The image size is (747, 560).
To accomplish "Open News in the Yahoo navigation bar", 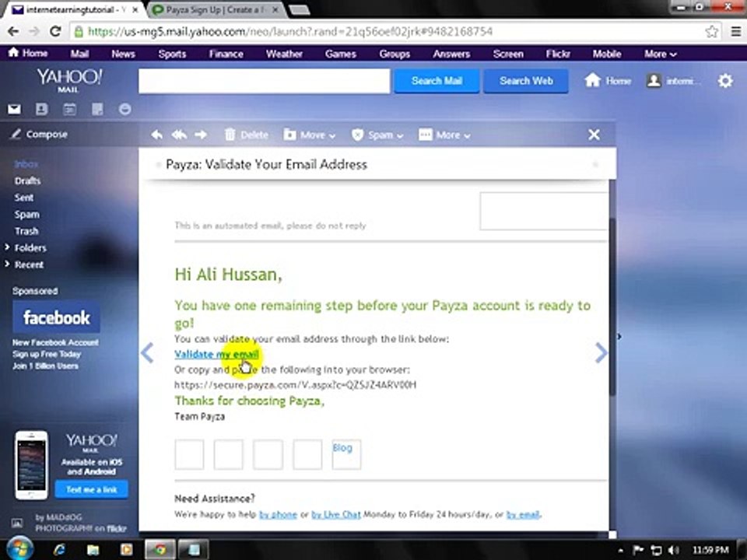I will click(124, 54).
